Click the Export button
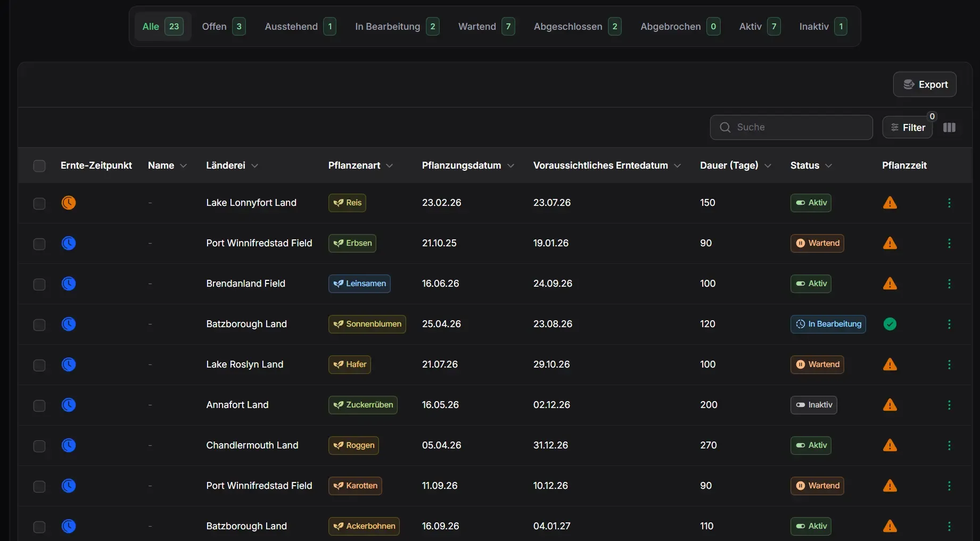 (925, 85)
